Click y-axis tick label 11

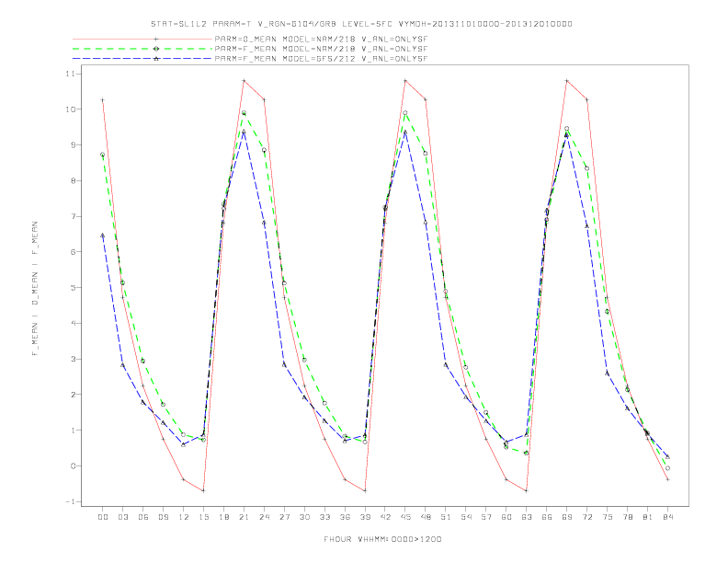click(71, 74)
